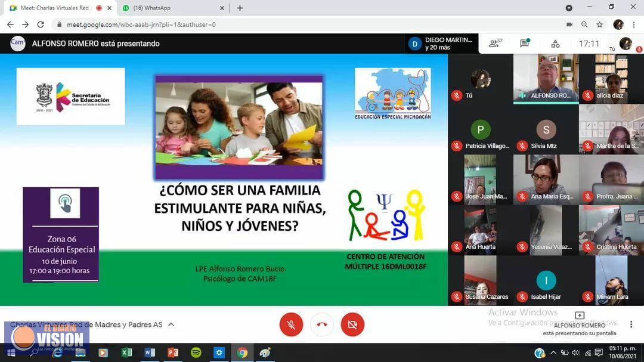Open the notification center icon
Viewport: 644px width, 362px height.
point(599,352)
